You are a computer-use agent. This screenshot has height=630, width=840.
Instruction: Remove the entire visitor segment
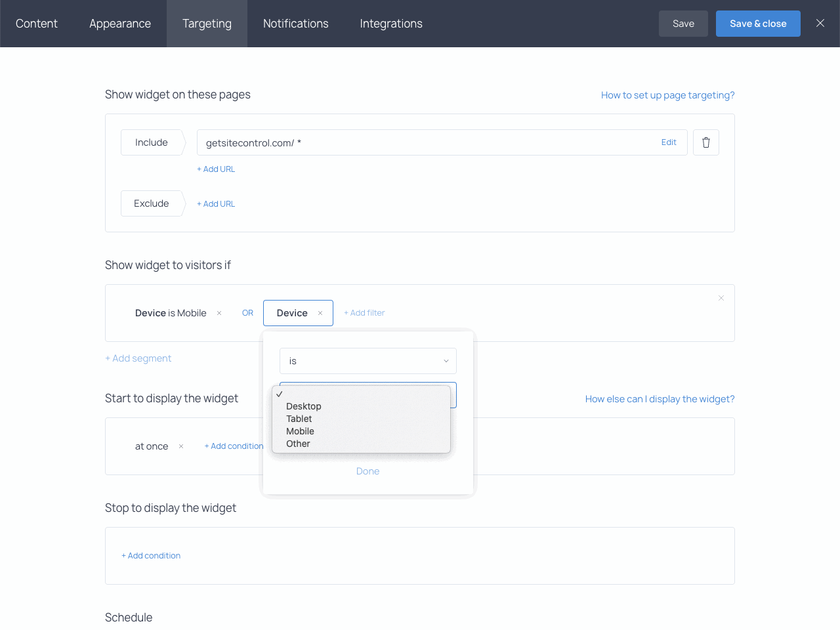[721, 297]
